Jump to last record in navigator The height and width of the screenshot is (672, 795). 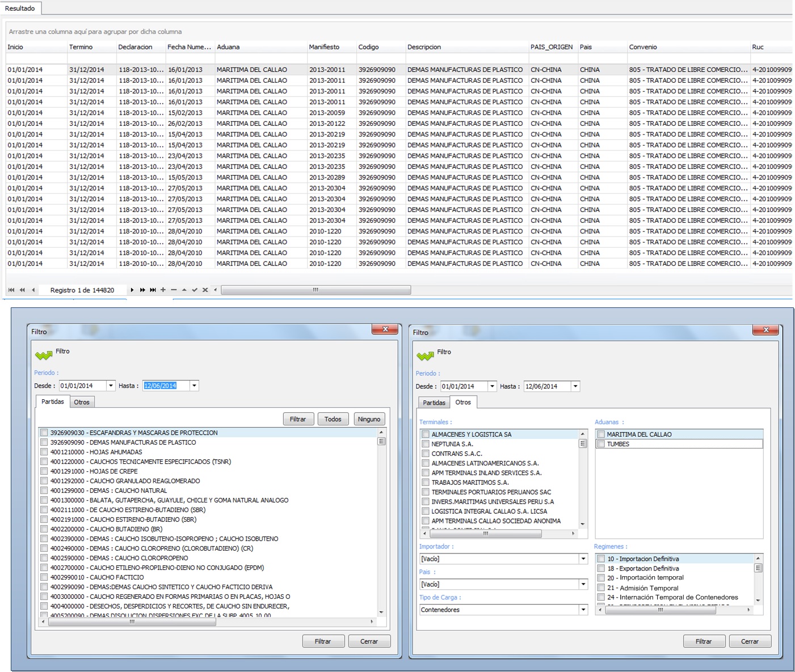click(153, 290)
